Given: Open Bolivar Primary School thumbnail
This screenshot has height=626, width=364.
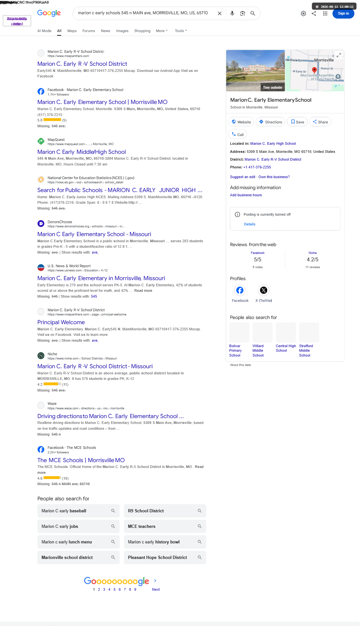Looking at the screenshot, I should (x=239, y=333).
